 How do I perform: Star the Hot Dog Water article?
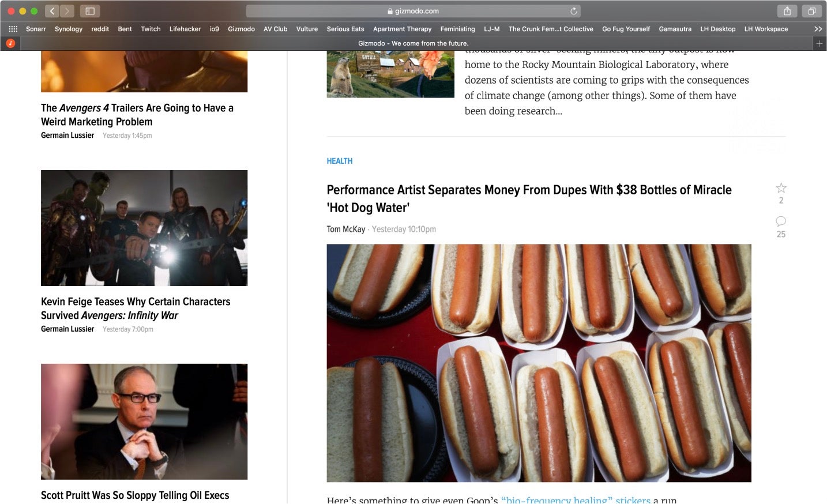pos(781,188)
